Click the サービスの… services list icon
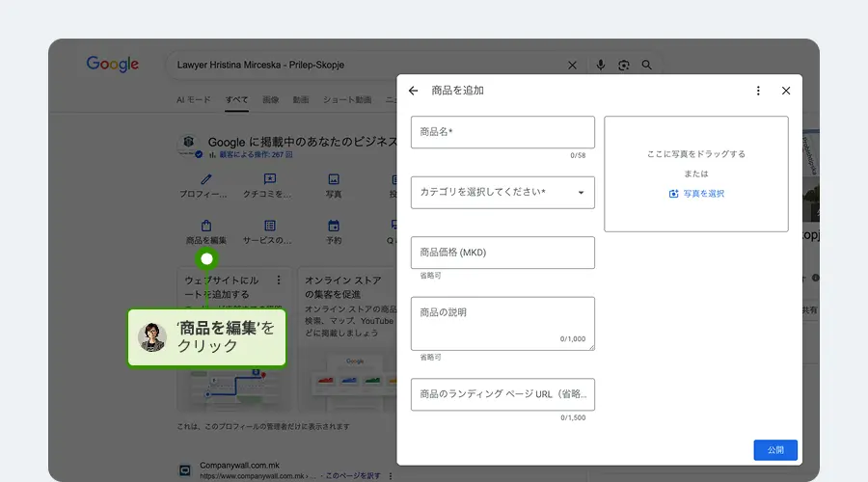Image resolution: width=868 pixels, height=482 pixels. [270, 226]
